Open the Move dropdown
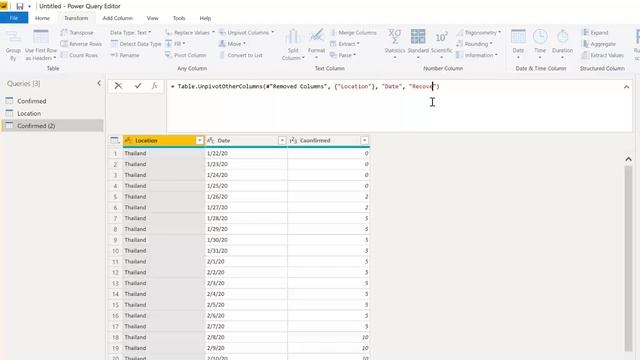This screenshot has width=640, height=360. click(232, 44)
